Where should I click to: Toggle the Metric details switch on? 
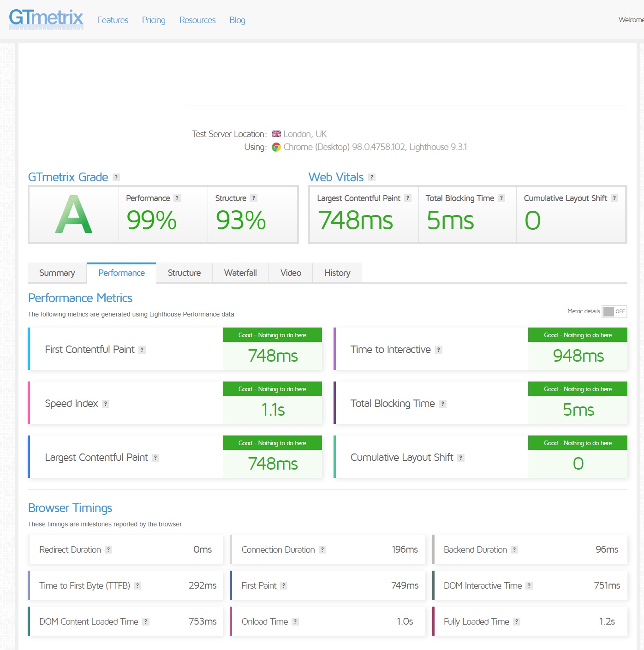[x=614, y=311]
